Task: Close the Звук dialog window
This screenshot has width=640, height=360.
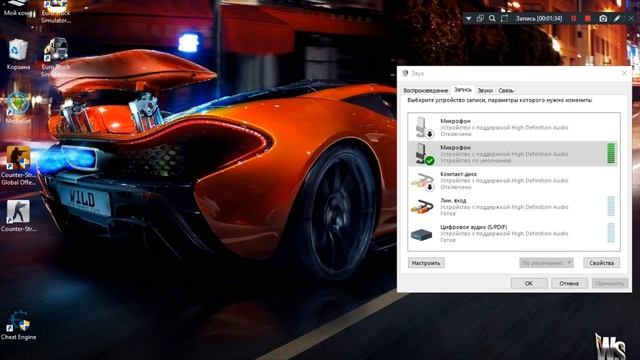Action: 624,73
